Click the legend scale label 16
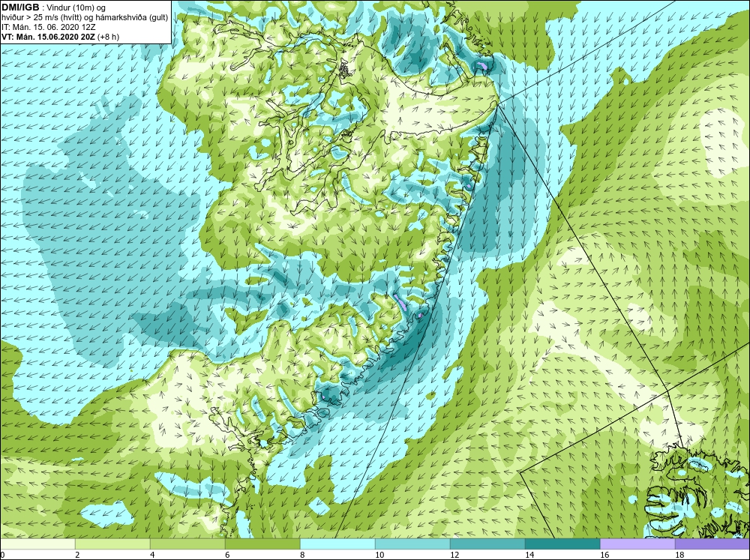Viewport: 750px width, 560px height. [605, 555]
